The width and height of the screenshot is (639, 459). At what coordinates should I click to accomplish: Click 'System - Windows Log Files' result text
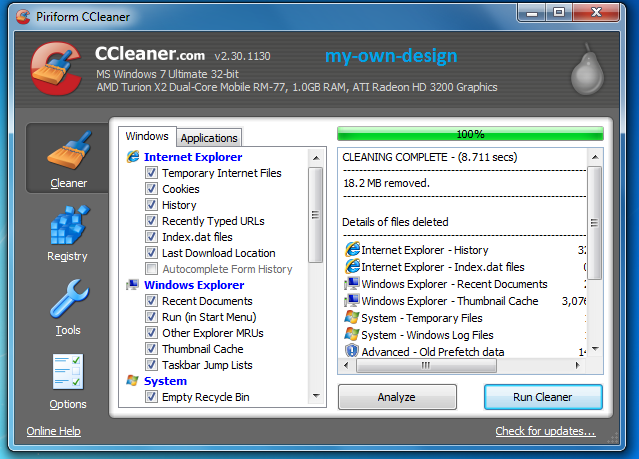coord(427,335)
